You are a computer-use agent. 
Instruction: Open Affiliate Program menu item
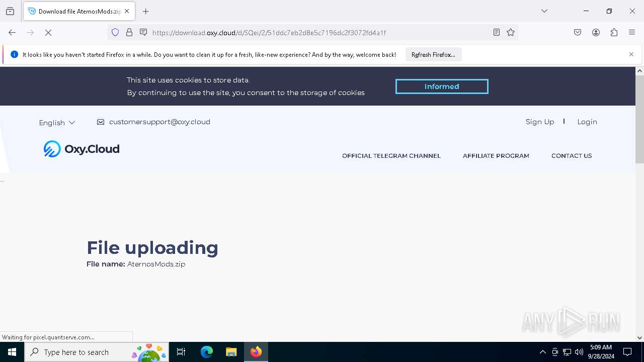496,156
